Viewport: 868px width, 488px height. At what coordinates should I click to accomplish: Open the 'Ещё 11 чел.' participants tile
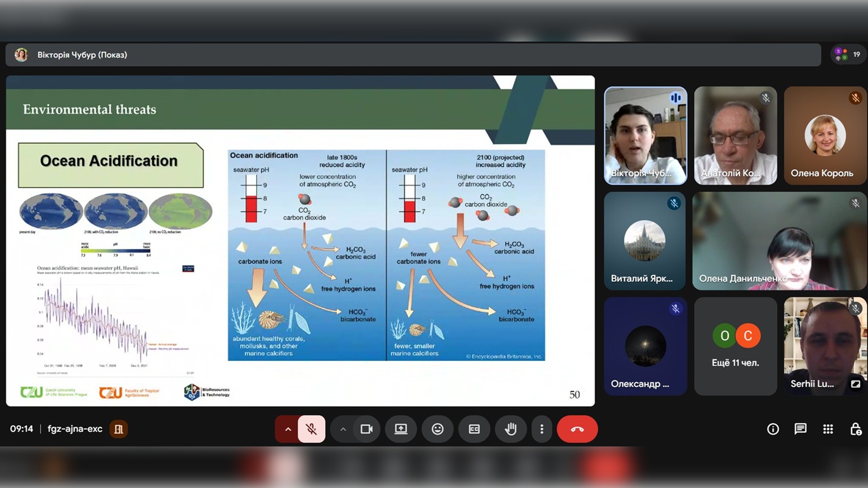pyautogui.click(x=735, y=346)
